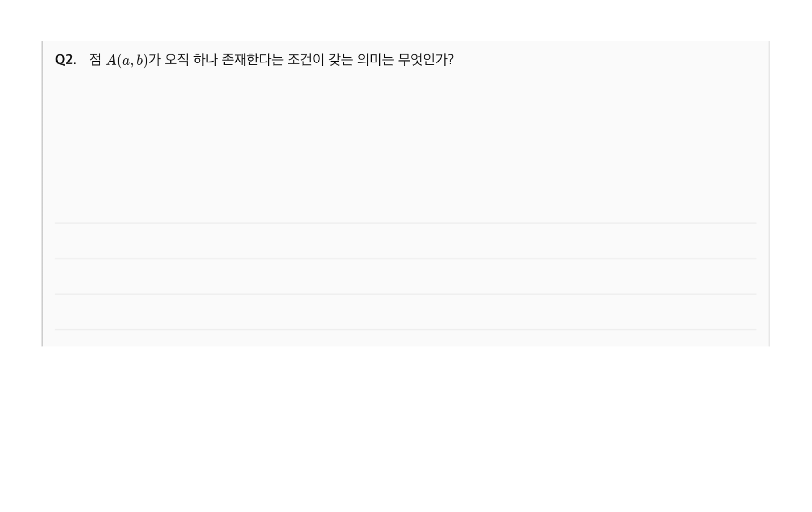Click the word 의미는 in the question

pos(375,60)
